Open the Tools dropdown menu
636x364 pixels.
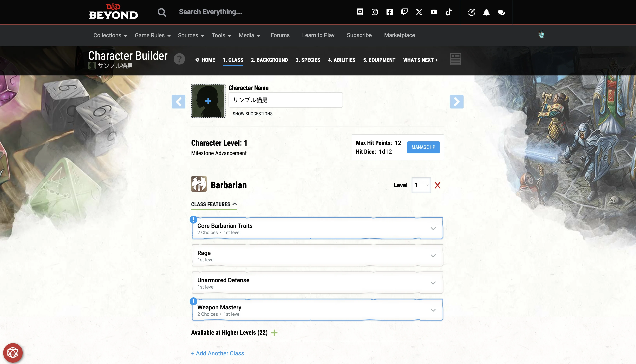(221, 35)
